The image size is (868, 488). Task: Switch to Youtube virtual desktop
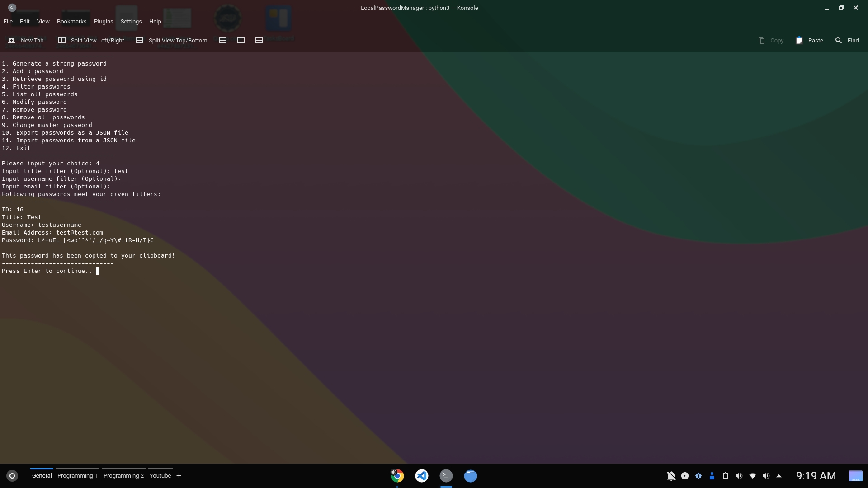click(x=160, y=475)
